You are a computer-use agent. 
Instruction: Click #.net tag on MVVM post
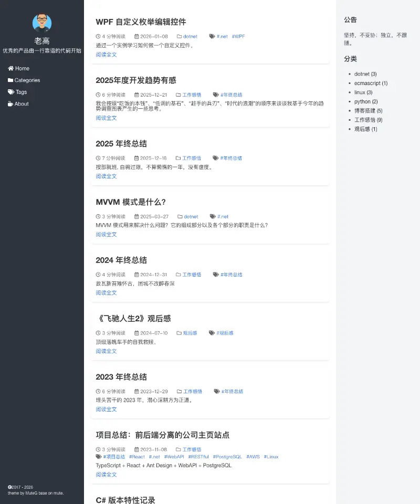[x=223, y=217]
